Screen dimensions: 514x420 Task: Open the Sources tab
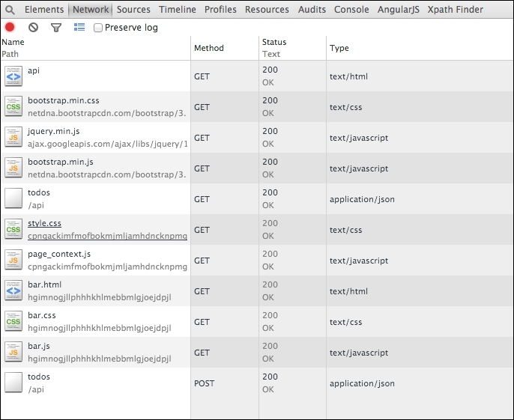point(133,10)
